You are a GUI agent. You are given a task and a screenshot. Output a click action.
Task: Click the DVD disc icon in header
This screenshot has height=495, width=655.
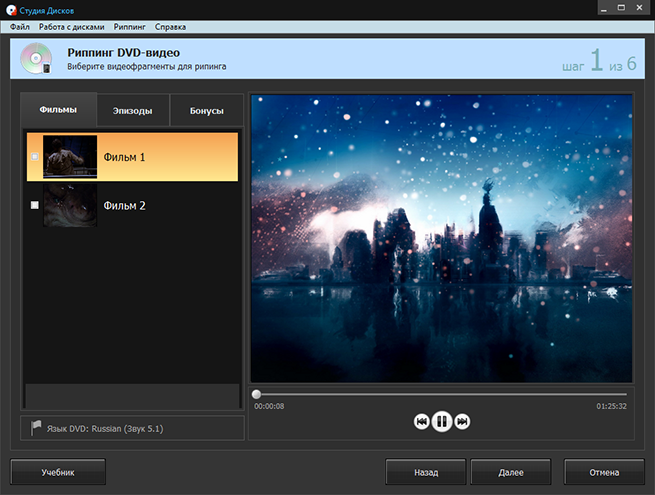(x=36, y=59)
